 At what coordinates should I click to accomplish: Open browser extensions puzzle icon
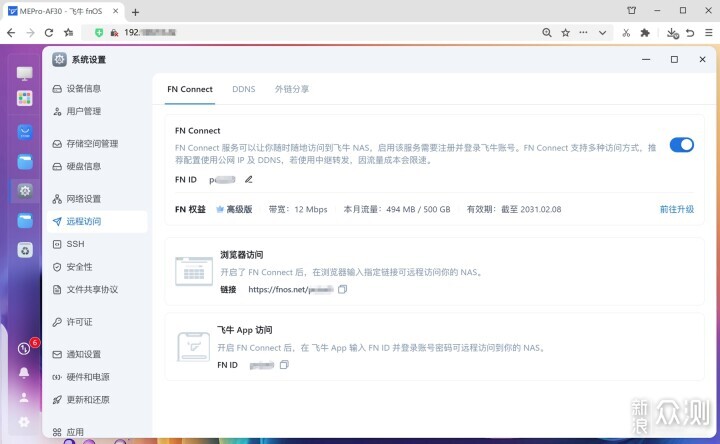tap(645, 33)
